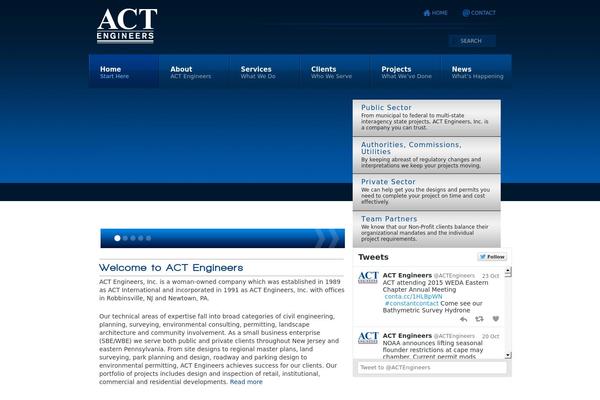This screenshot has height=400, width=600.
Task: Click the tweets scrollbar up arrow
Action: click(x=508, y=271)
